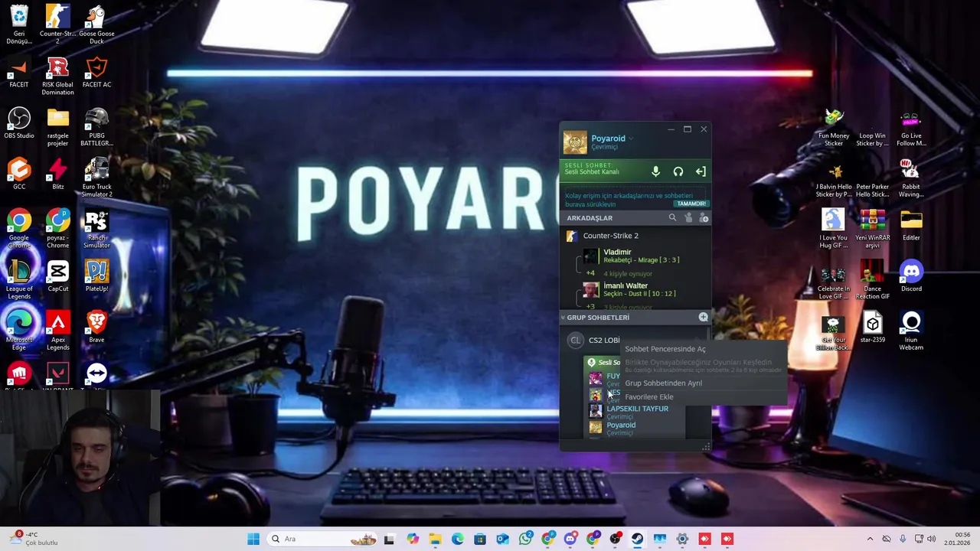Click Poyaroid profile avatar in Steam window

pyautogui.click(x=575, y=142)
